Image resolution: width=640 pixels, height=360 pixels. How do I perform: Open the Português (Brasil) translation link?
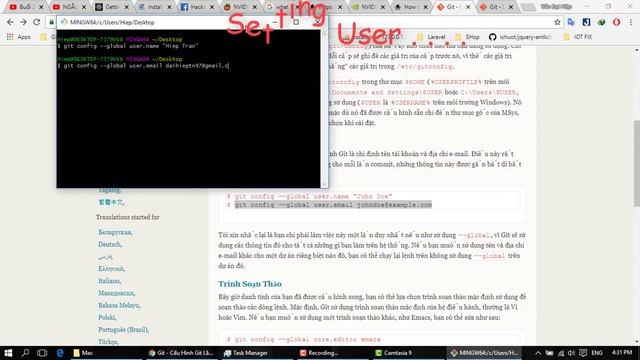[x=123, y=329]
